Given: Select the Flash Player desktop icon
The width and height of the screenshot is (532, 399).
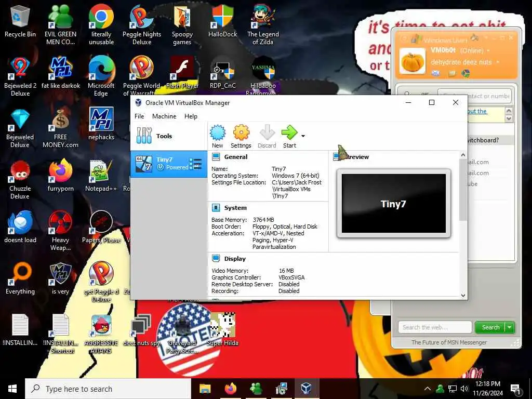Looking at the screenshot, I should pos(182,73).
